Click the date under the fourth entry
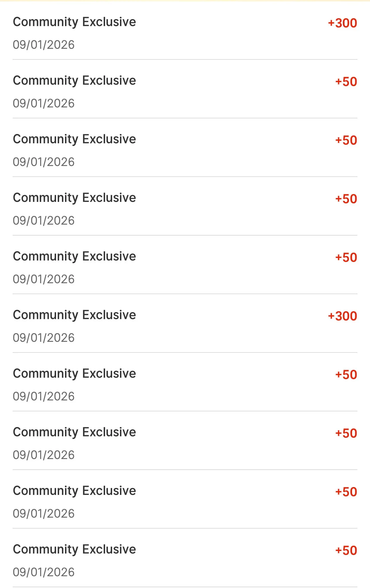The width and height of the screenshot is (370, 588). click(44, 221)
